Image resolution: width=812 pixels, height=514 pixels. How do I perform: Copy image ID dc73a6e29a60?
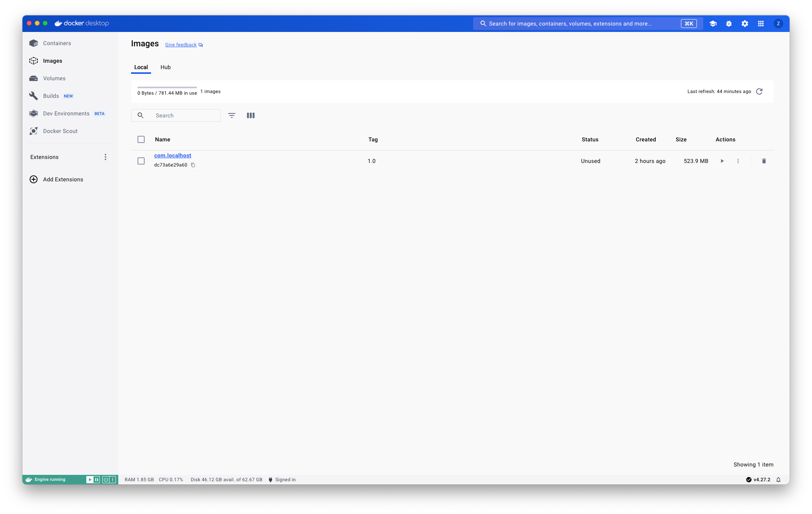(x=193, y=165)
